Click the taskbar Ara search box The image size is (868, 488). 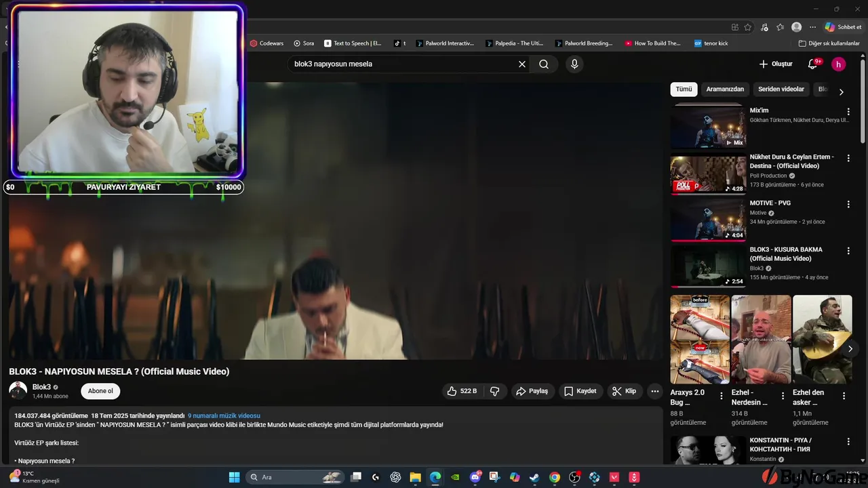296,477
